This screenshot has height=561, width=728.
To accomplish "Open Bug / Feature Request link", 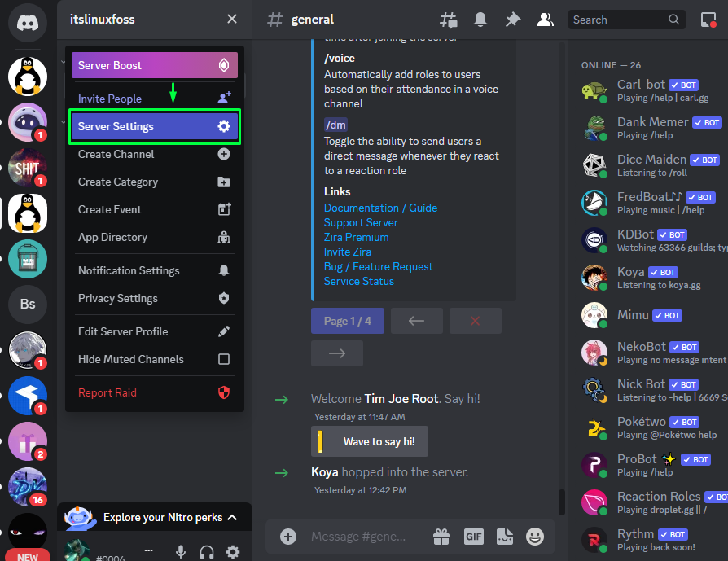I will pos(378,266).
